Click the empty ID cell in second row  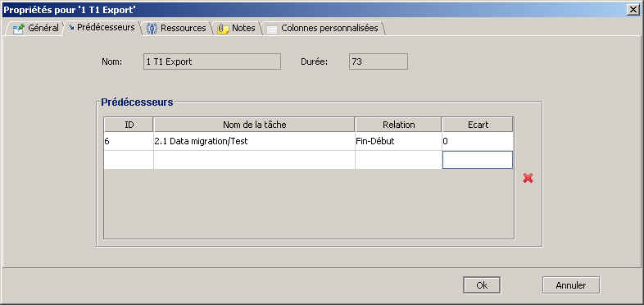[129, 160]
